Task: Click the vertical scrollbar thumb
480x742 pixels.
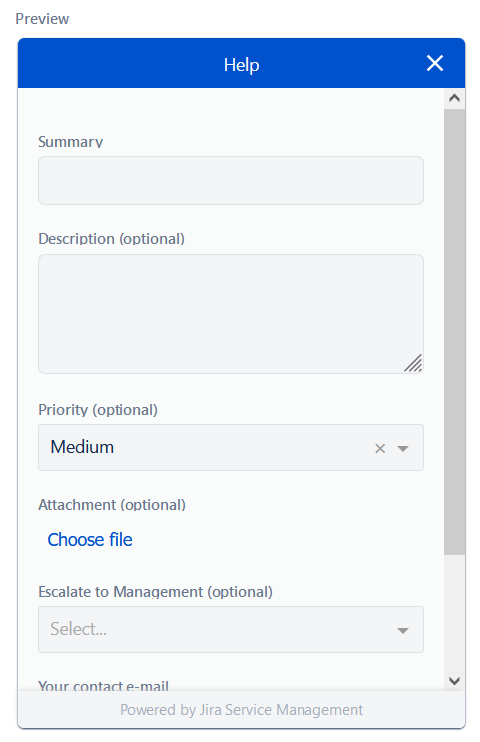Action: point(454,331)
